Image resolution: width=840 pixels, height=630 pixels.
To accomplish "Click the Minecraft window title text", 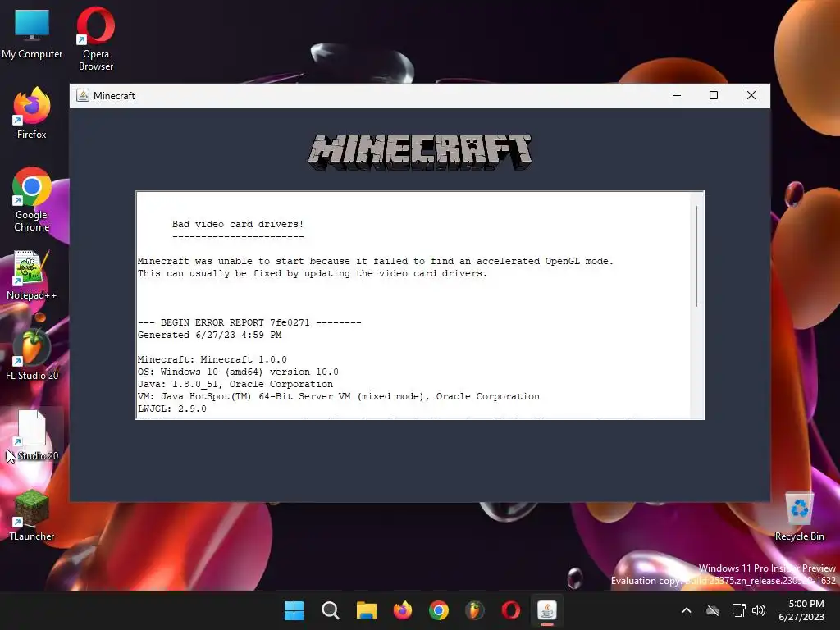I will click(x=114, y=95).
